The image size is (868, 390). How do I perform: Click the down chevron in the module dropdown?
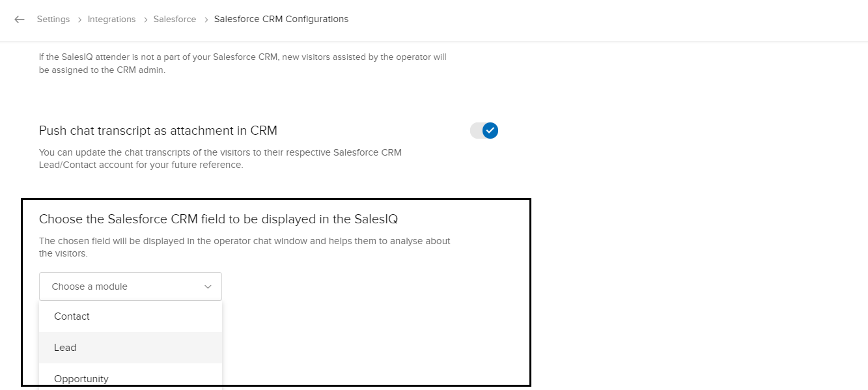pyautogui.click(x=208, y=286)
